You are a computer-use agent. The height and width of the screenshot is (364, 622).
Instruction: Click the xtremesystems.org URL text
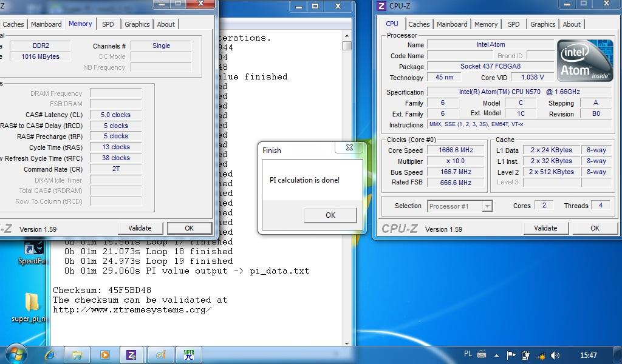(132, 310)
